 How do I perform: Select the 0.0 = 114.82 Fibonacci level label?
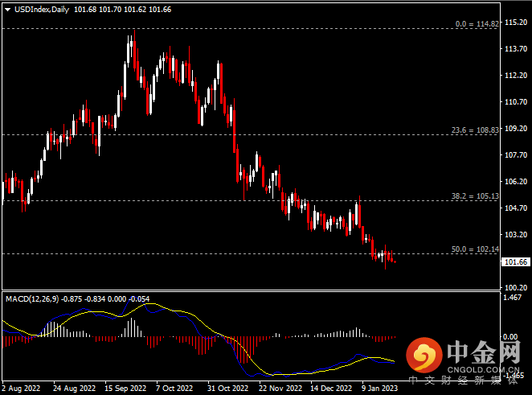coord(477,24)
